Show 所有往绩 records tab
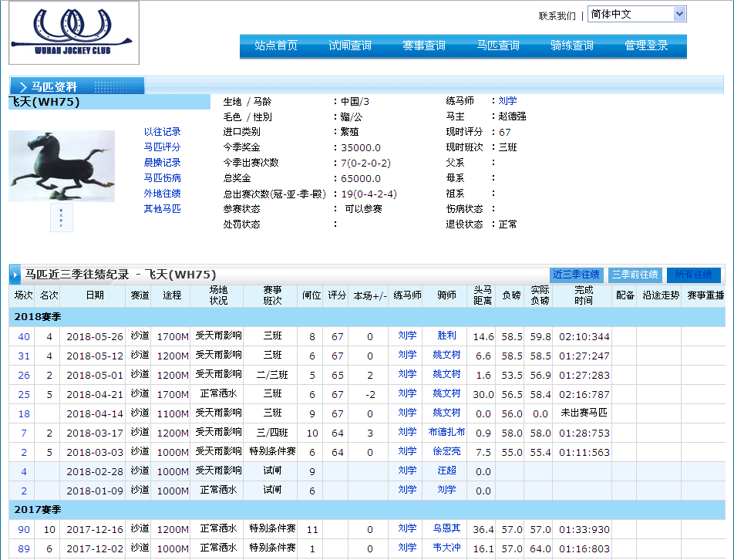 (x=693, y=275)
